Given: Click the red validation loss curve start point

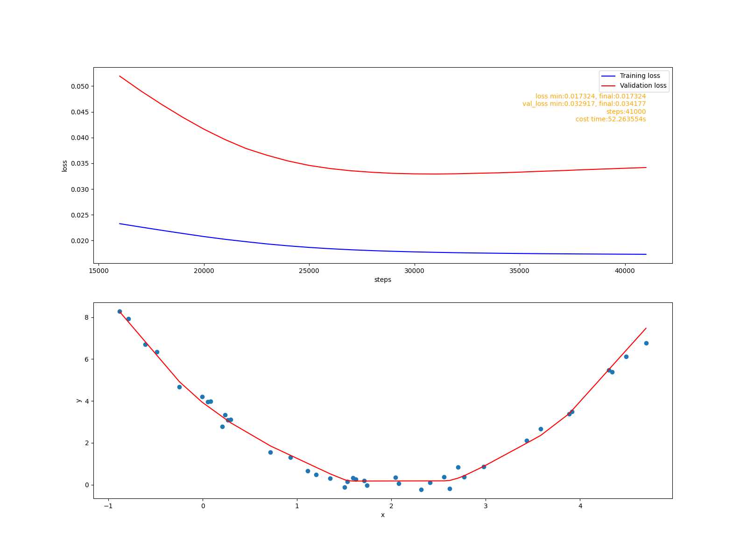Looking at the screenshot, I should (x=120, y=76).
